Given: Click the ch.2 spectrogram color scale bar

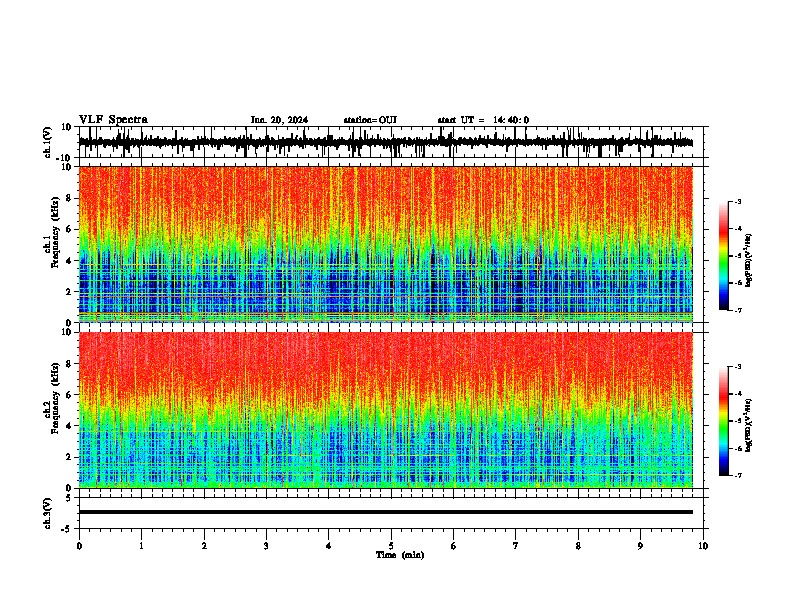Looking at the screenshot, I should [x=724, y=421].
